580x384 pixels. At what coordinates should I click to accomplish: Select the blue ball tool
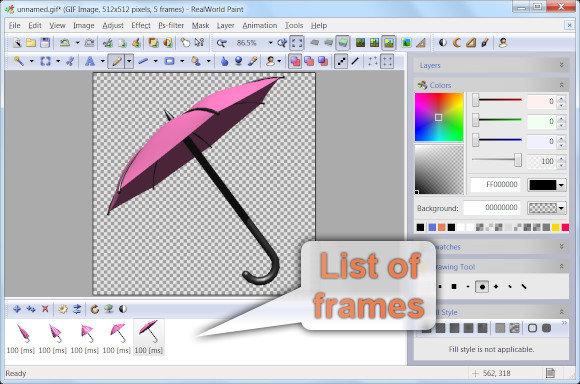(x=238, y=61)
